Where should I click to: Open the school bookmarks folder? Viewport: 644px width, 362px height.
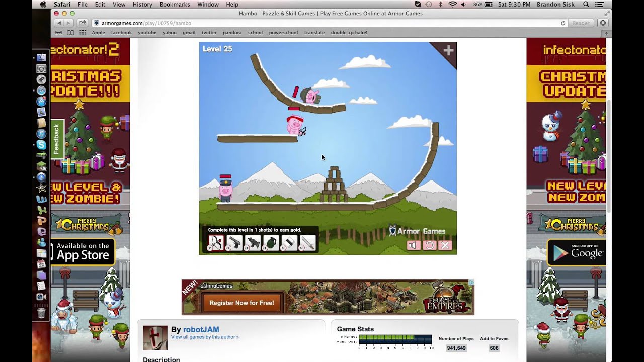255,32
